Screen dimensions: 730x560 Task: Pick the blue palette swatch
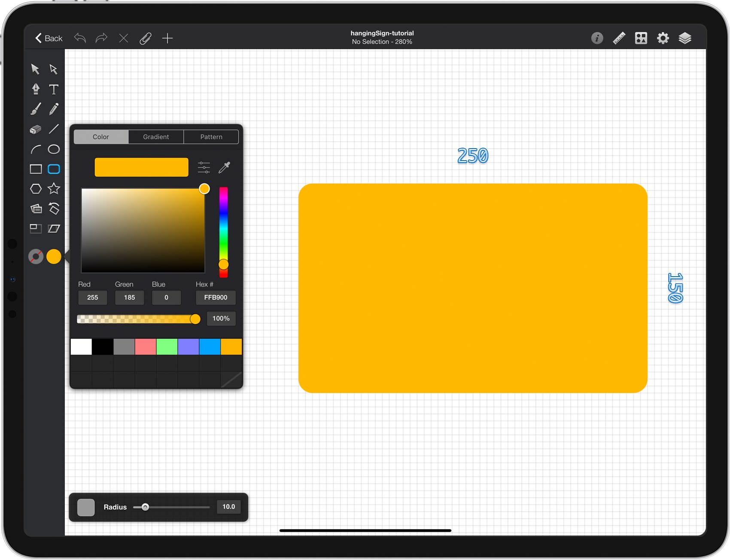(210, 347)
